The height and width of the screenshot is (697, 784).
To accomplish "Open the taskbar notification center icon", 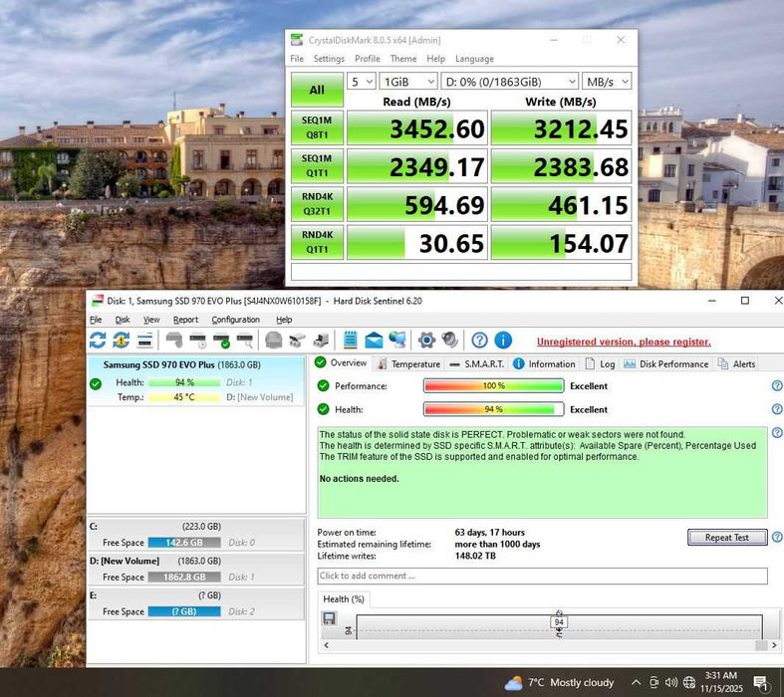I will (x=761, y=682).
